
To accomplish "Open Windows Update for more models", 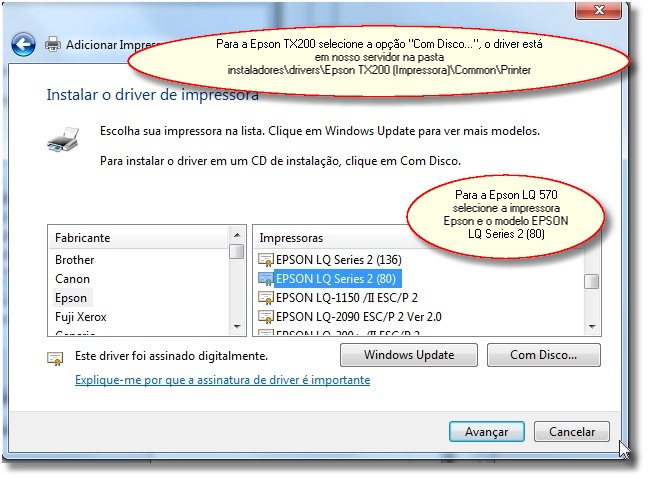I will coord(409,355).
